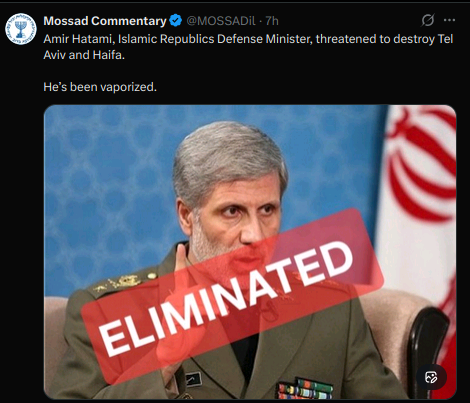The height and width of the screenshot is (403, 470).
Task: Open the Mossad Commentary display name link
Action: [x=105, y=21]
